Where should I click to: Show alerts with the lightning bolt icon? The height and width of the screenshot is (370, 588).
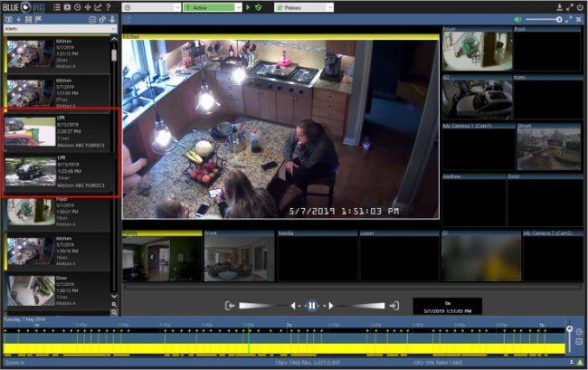point(19,19)
